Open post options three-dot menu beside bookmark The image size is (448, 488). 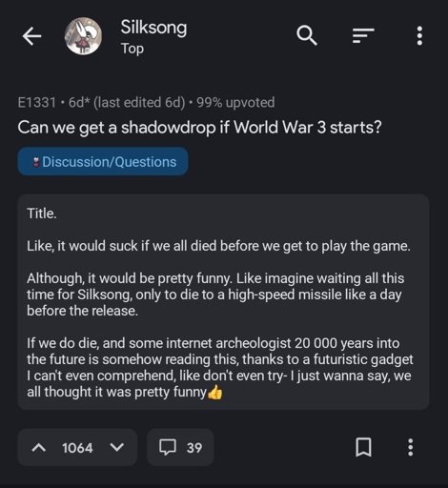coord(411,447)
